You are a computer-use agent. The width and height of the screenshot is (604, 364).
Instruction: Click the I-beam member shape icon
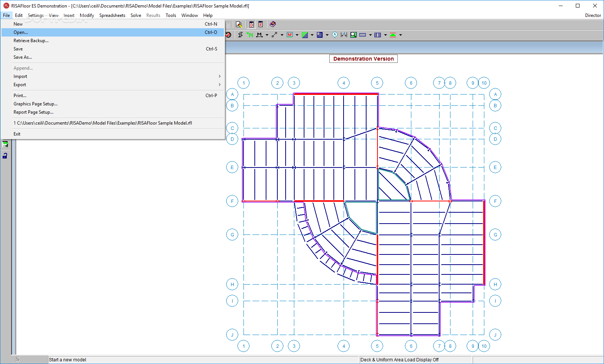[240, 35]
